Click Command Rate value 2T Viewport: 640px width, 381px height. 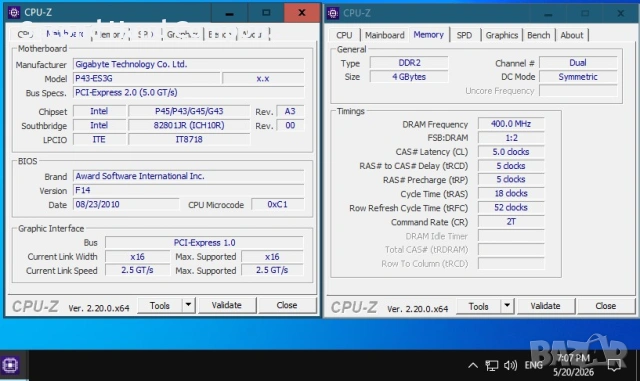(511, 222)
